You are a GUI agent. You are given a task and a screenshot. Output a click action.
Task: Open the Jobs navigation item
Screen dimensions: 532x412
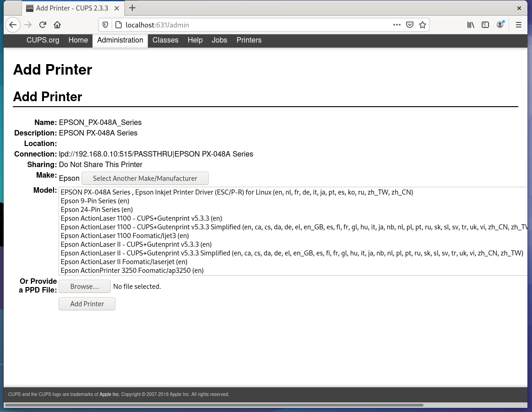(x=219, y=40)
